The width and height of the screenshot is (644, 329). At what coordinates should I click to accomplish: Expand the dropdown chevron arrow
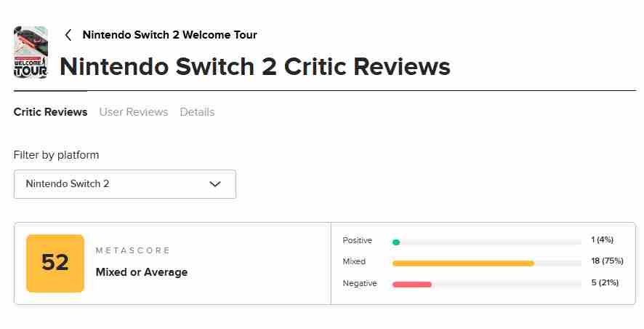click(215, 184)
